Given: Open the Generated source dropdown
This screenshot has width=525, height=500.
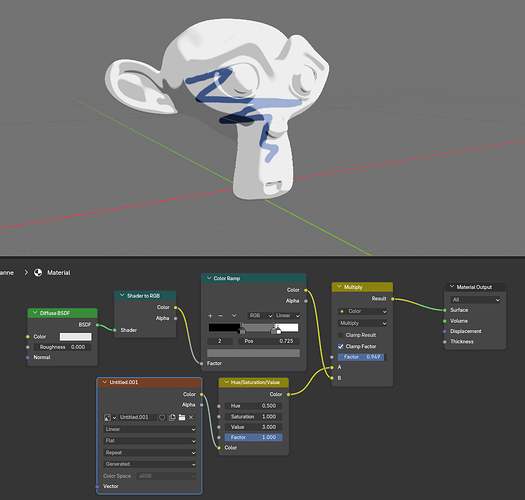Looking at the screenshot, I should [150, 464].
